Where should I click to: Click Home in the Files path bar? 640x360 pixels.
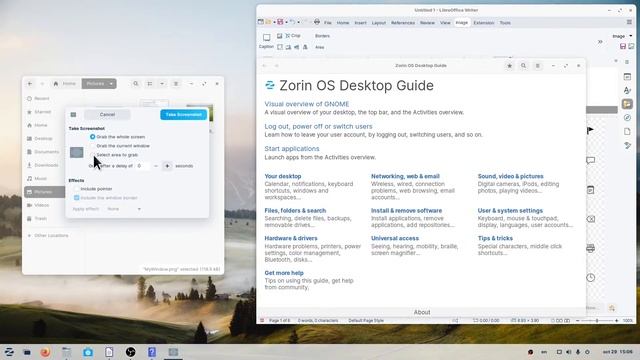65,84
